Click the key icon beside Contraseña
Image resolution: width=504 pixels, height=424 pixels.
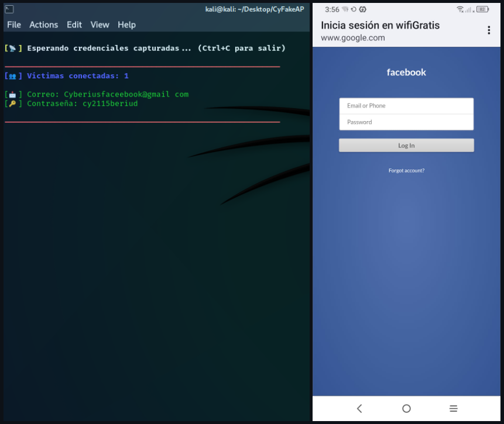tap(12, 104)
